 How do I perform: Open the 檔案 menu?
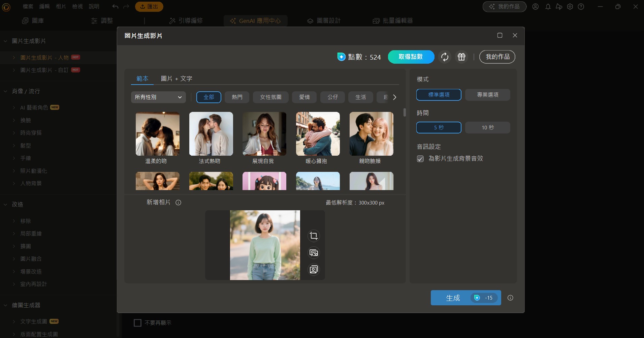click(28, 6)
